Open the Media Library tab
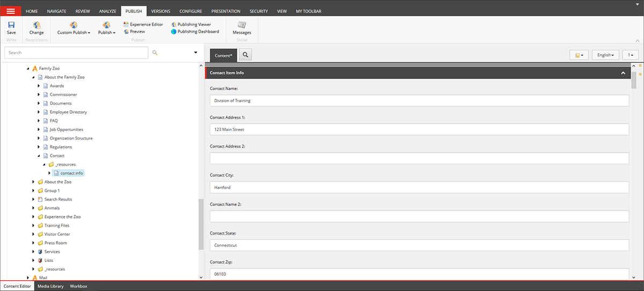 [51, 286]
